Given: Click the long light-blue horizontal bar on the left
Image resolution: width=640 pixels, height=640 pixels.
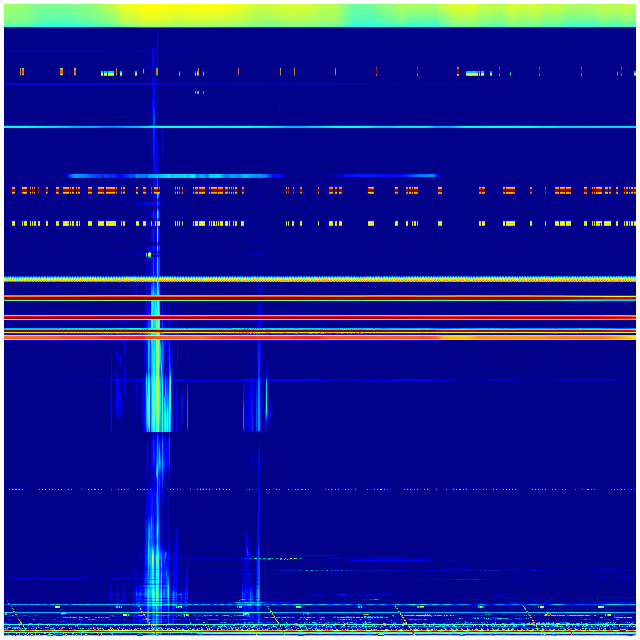Looking at the screenshot, I should (x=170, y=176).
